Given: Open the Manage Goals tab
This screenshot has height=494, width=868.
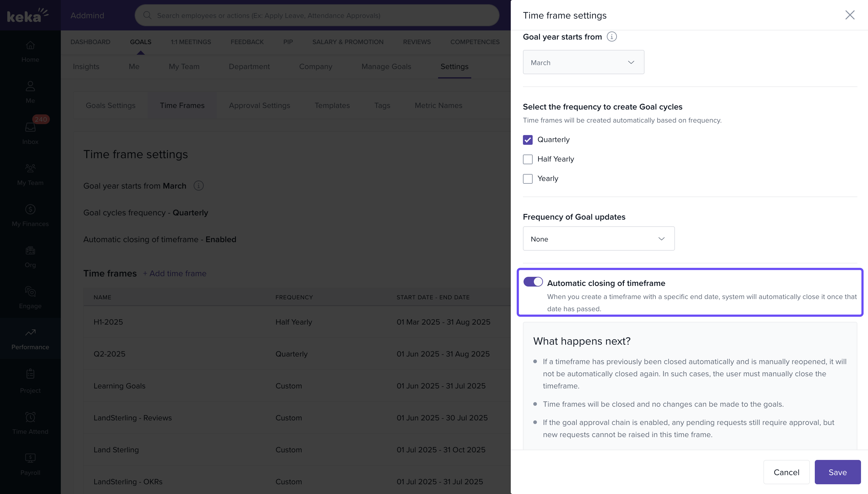Looking at the screenshot, I should coord(386,67).
